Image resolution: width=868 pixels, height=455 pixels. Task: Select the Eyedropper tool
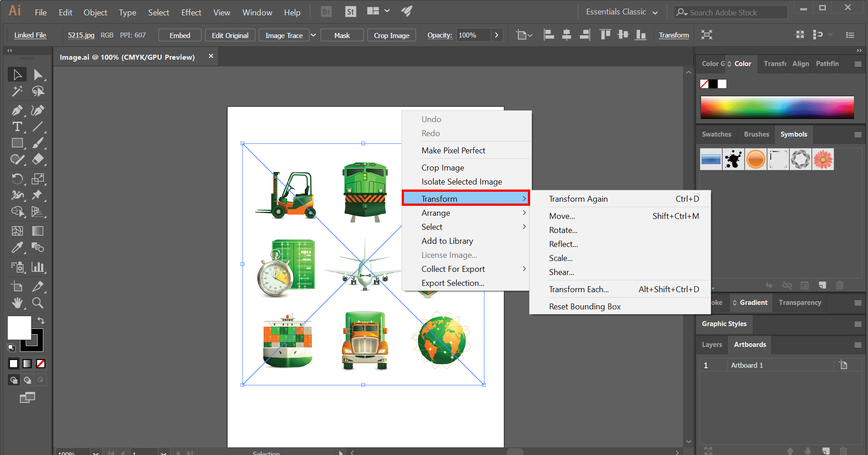coord(17,247)
